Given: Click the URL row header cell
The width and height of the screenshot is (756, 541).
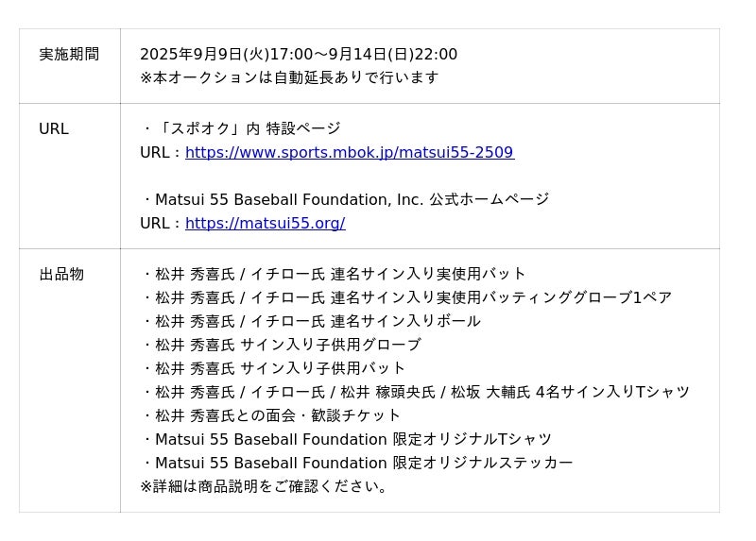Looking at the screenshot, I should (54, 129).
